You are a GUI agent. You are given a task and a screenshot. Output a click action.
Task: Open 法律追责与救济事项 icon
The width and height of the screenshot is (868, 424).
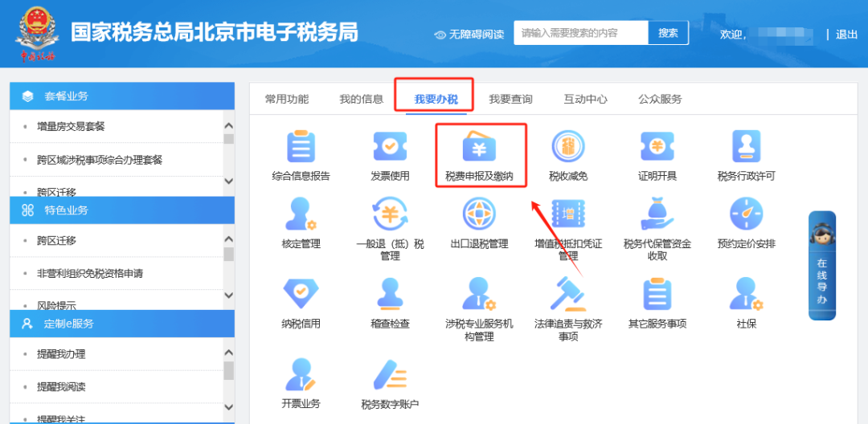coord(568,294)
